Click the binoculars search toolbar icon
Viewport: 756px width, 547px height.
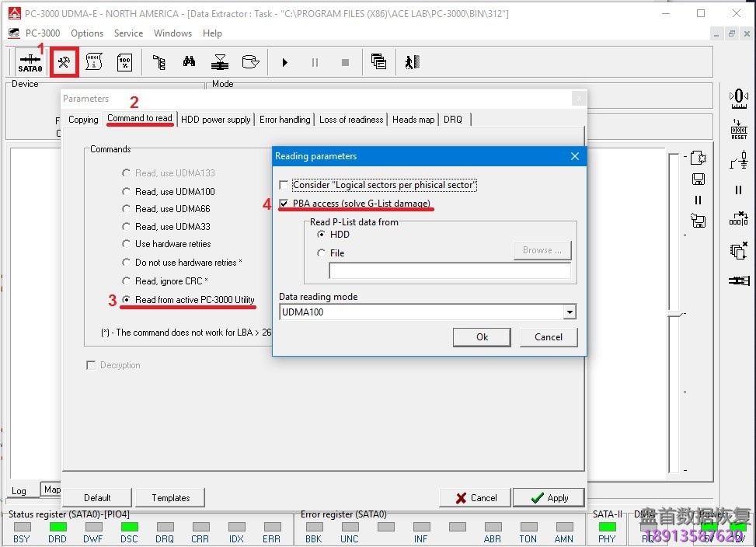pos(189,62)
